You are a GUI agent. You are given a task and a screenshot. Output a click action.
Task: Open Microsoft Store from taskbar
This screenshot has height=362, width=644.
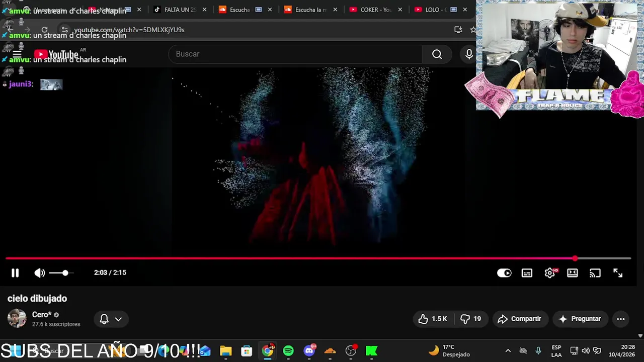tap(247, 351)
